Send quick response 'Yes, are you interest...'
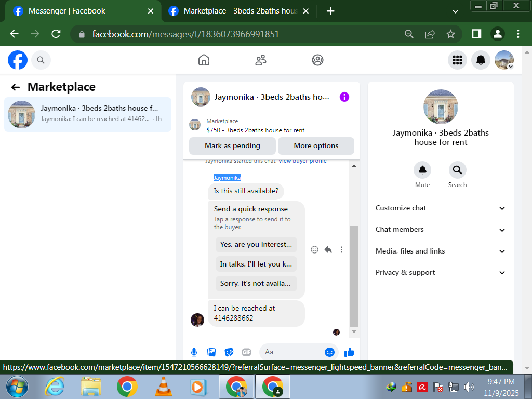This screenshot has width=532, height=399. (x=256, y=244)
